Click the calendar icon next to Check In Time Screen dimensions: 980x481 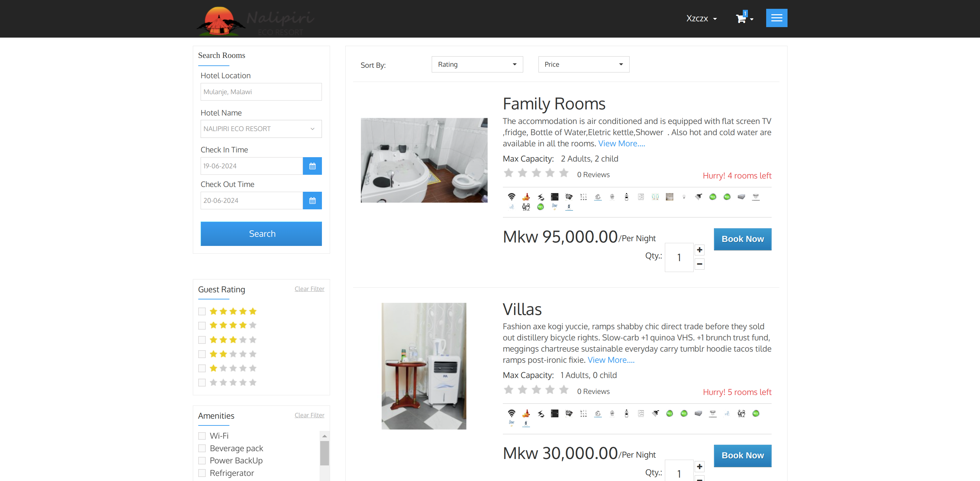pos(311,166)
